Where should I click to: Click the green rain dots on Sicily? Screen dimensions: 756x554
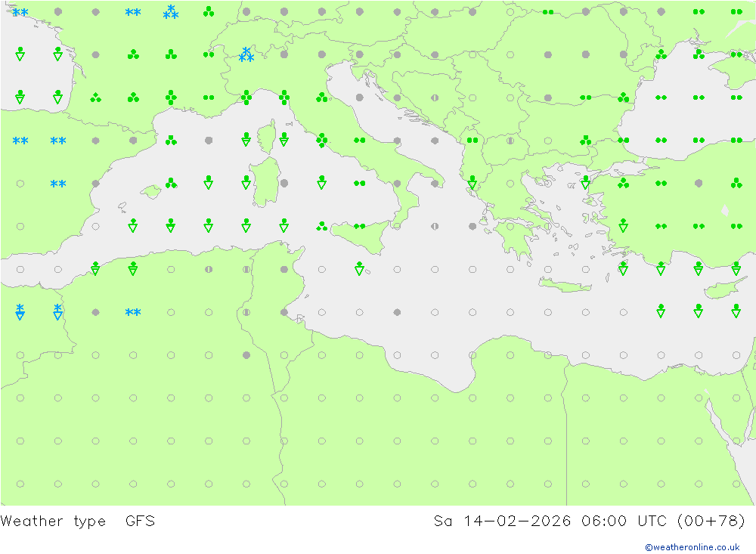[x=360, y=226]
